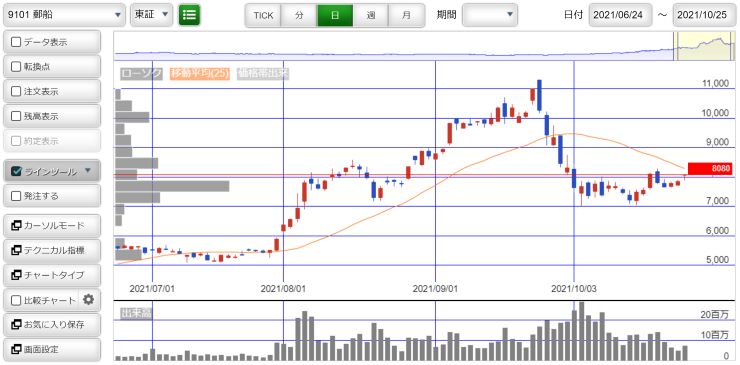
Task: Open the comparison chart gear settings
Action: (88, 299)
